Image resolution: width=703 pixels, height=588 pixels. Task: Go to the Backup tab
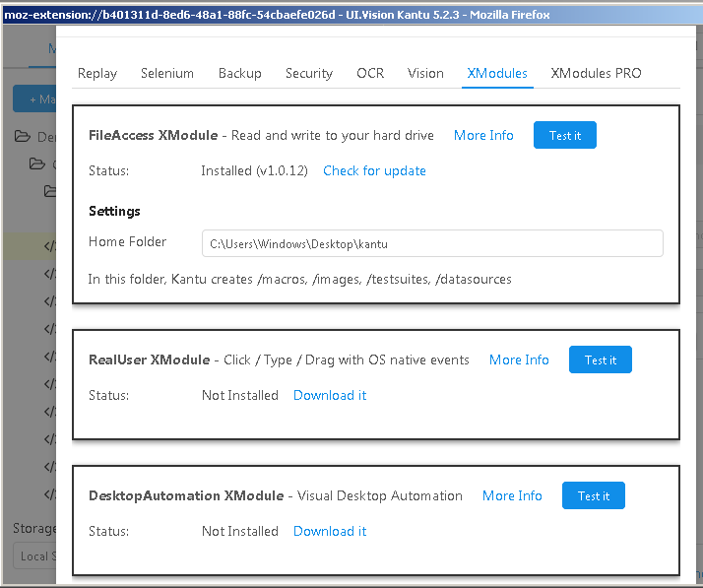click(x=240, y=73)
